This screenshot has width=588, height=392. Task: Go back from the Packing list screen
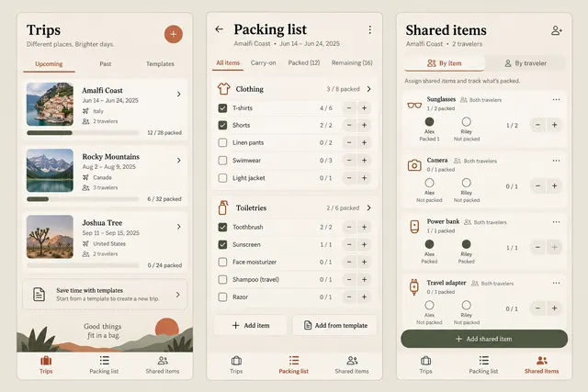(x=220, y=29)
